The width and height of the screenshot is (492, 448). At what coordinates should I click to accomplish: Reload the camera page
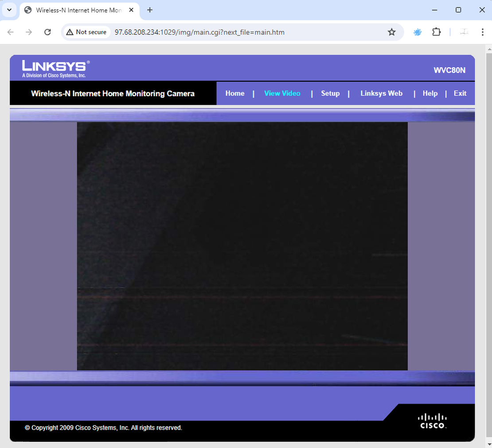coord(47,32)
